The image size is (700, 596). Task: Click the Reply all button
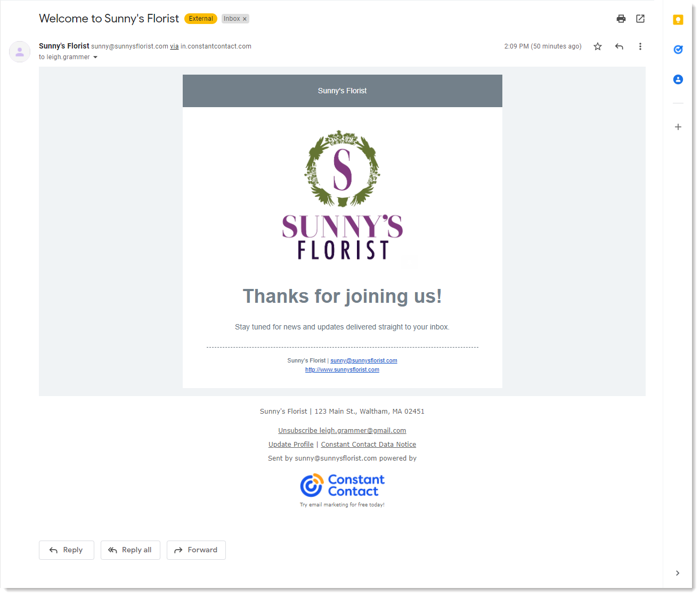pyautogui.click(x=131, y=550)
